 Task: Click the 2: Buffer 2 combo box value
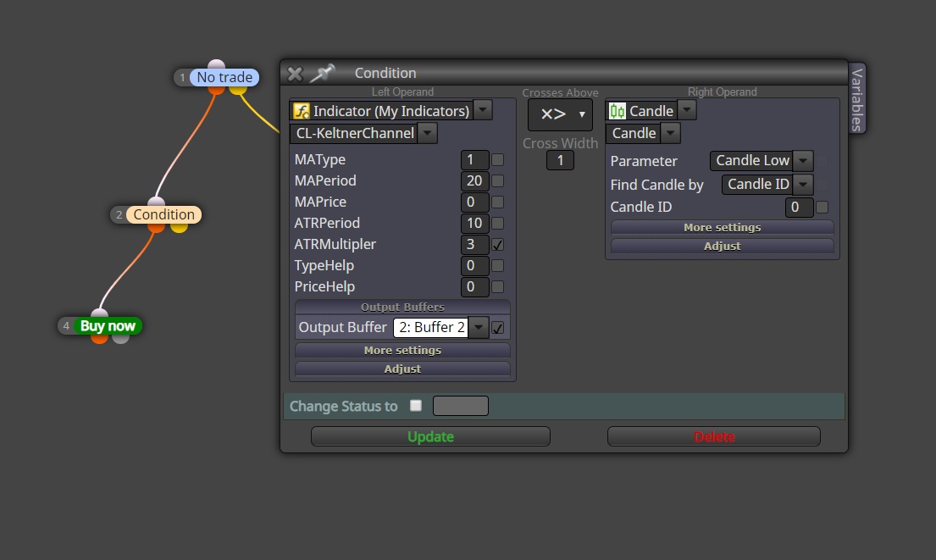[431, 327]
